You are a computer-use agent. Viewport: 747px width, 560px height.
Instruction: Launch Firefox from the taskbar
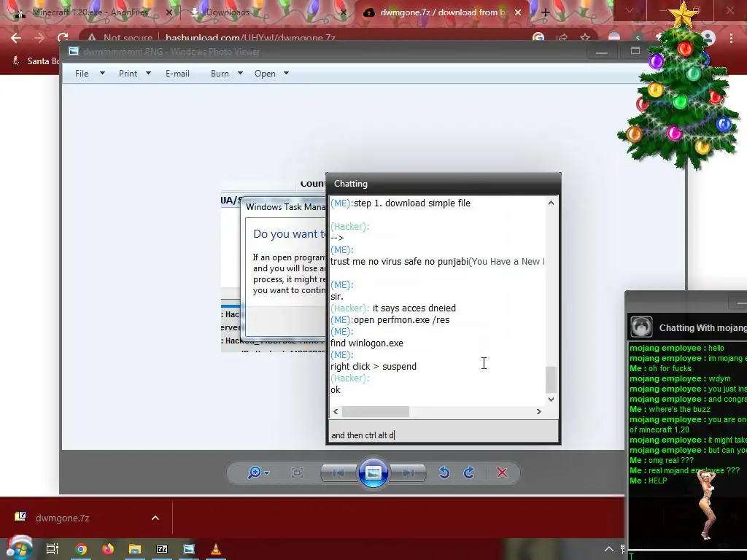108,549
